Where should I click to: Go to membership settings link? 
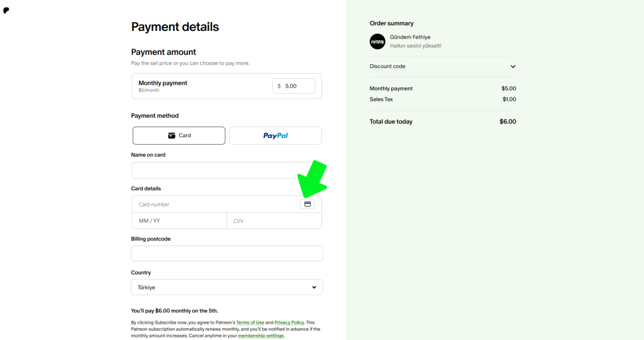point(260,336)
